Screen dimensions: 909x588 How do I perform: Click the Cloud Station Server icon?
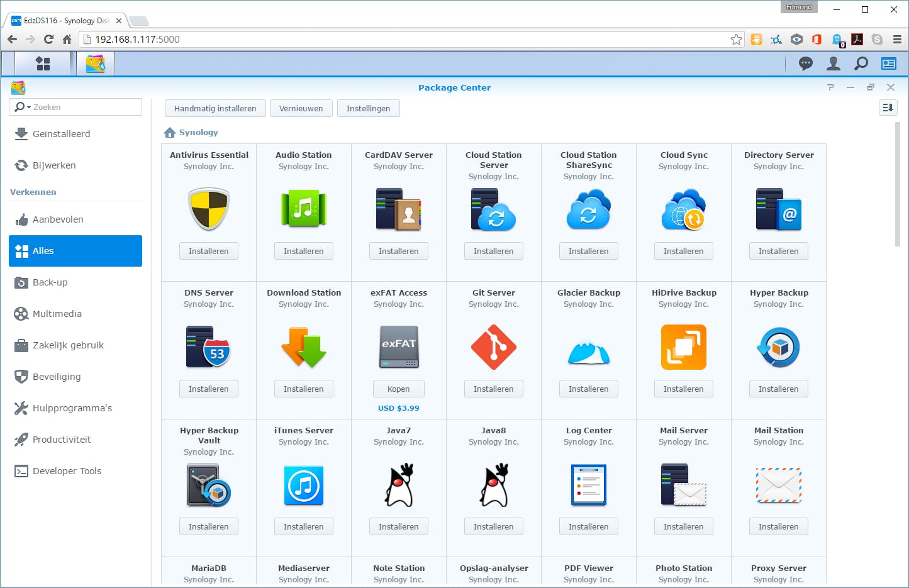(x=494, y=209)
